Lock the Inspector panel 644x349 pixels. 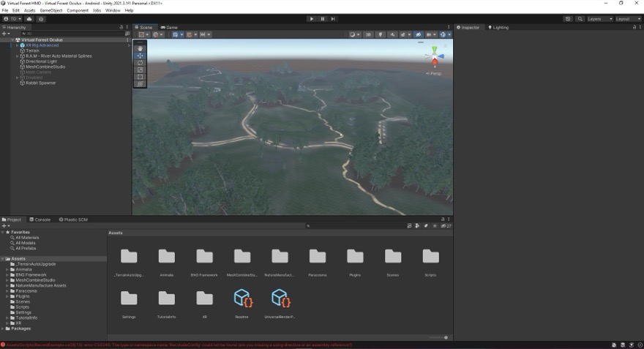pos(634,27)
